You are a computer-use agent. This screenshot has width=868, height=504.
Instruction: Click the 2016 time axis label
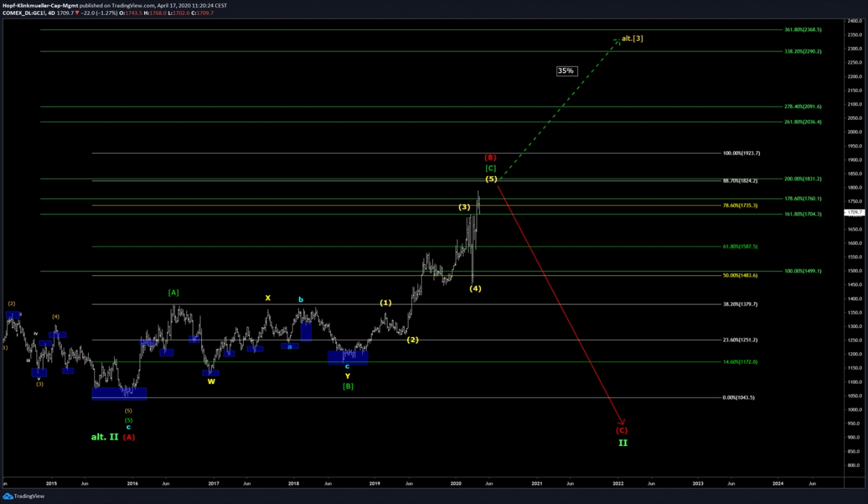(132, 484)
